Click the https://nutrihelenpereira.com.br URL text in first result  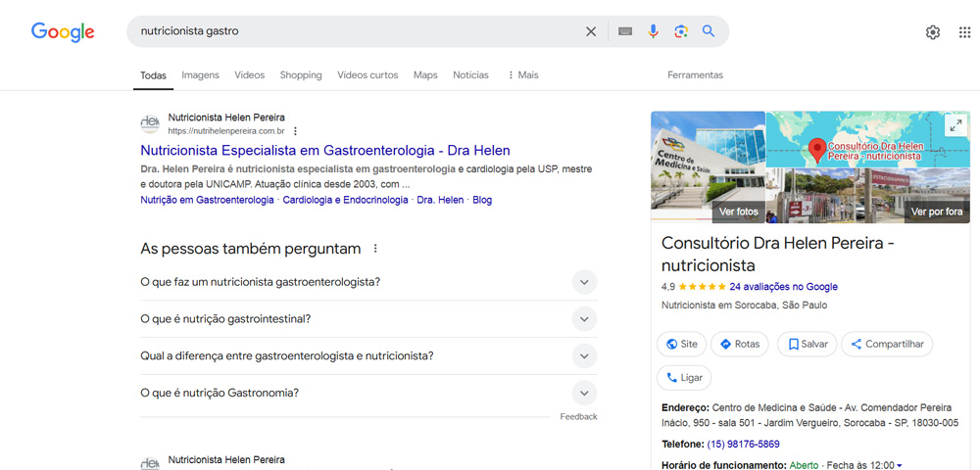(226, 131)
